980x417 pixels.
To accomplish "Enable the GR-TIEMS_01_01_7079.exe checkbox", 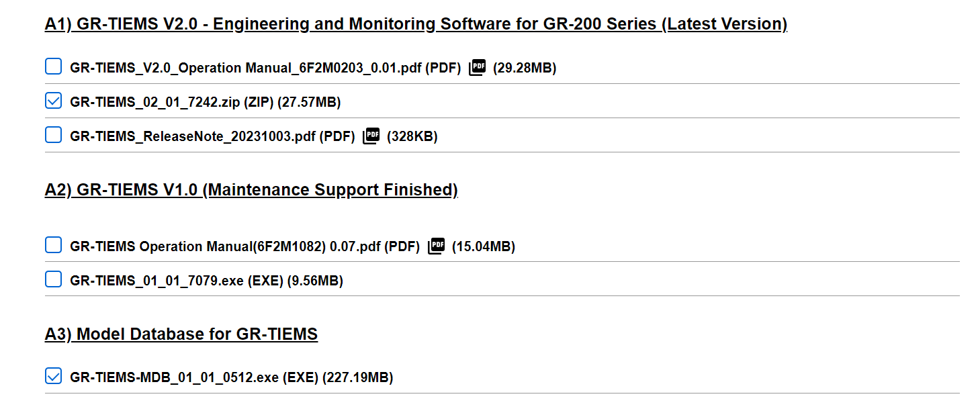I will [53, 279].
